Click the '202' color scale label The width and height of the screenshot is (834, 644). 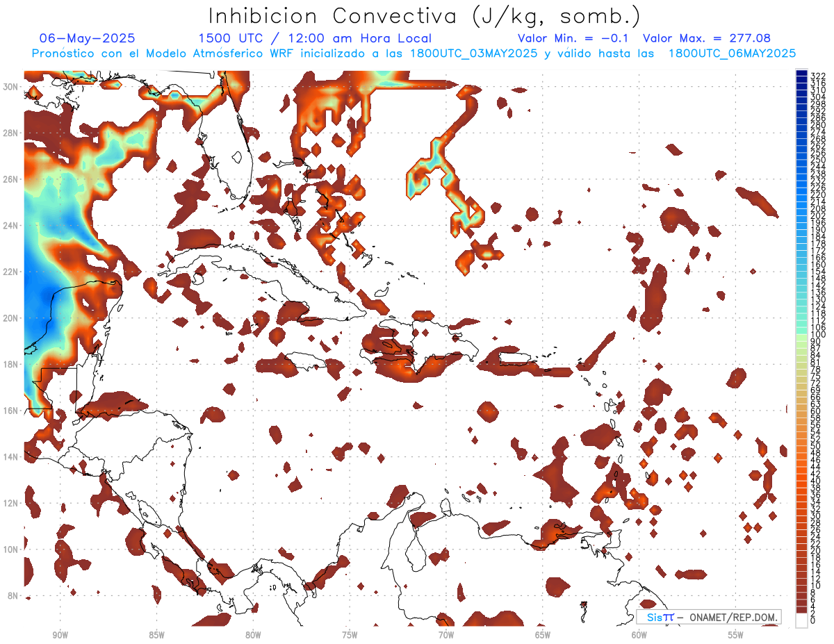(x=818, y=216)
